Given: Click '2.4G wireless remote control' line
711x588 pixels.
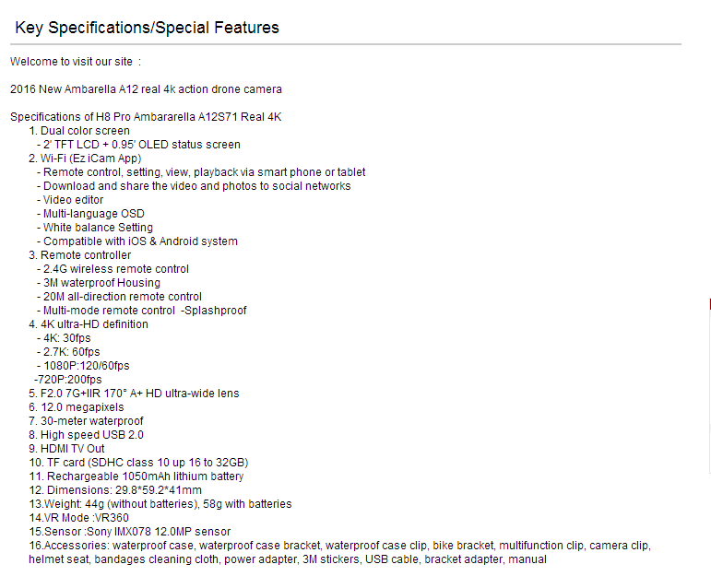Looking at the screenshot, I should point(113,269).
